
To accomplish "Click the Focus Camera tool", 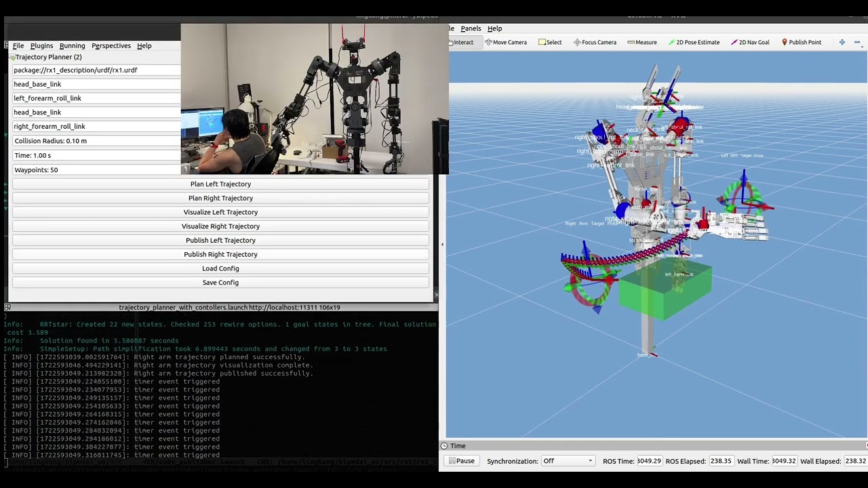I will [595, 42].
